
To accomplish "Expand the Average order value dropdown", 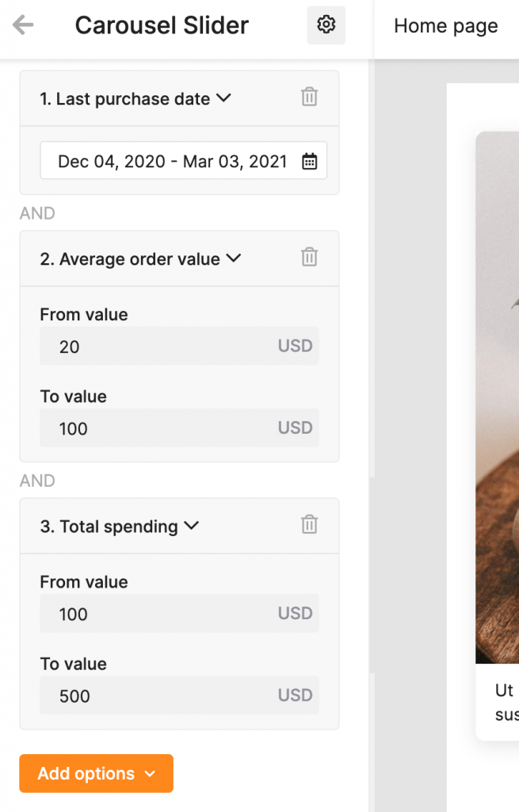I will [234, 258].
